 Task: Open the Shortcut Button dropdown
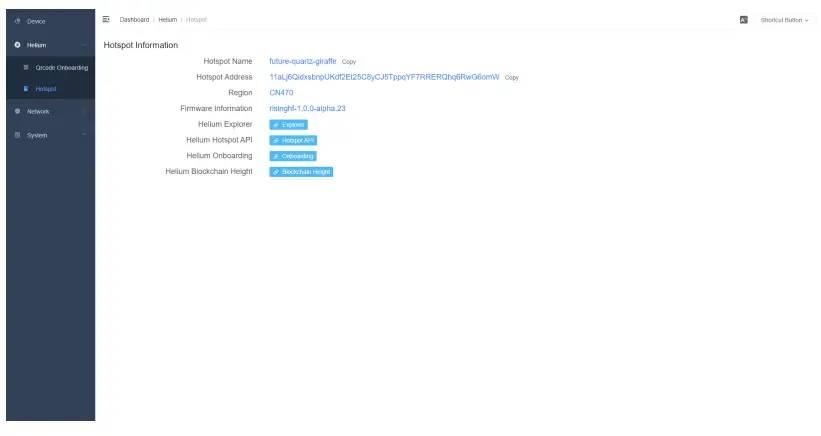pyautogui.click(x=784, y=20)
